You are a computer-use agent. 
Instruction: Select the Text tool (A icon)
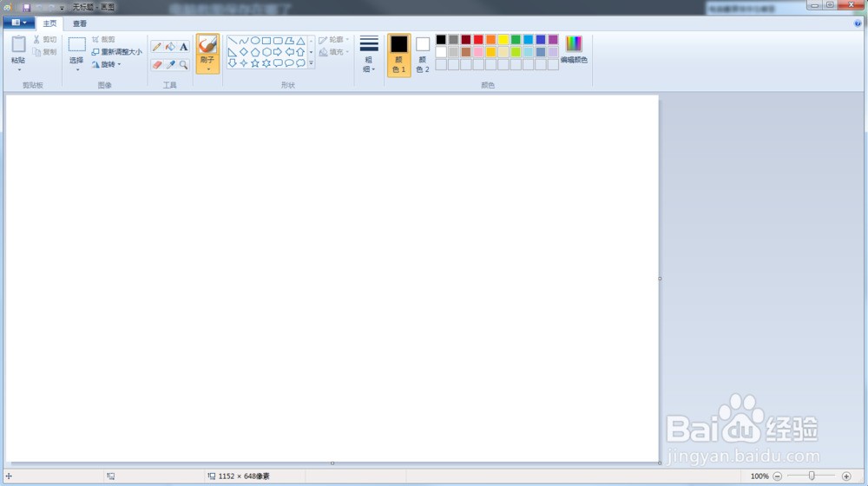184,47
